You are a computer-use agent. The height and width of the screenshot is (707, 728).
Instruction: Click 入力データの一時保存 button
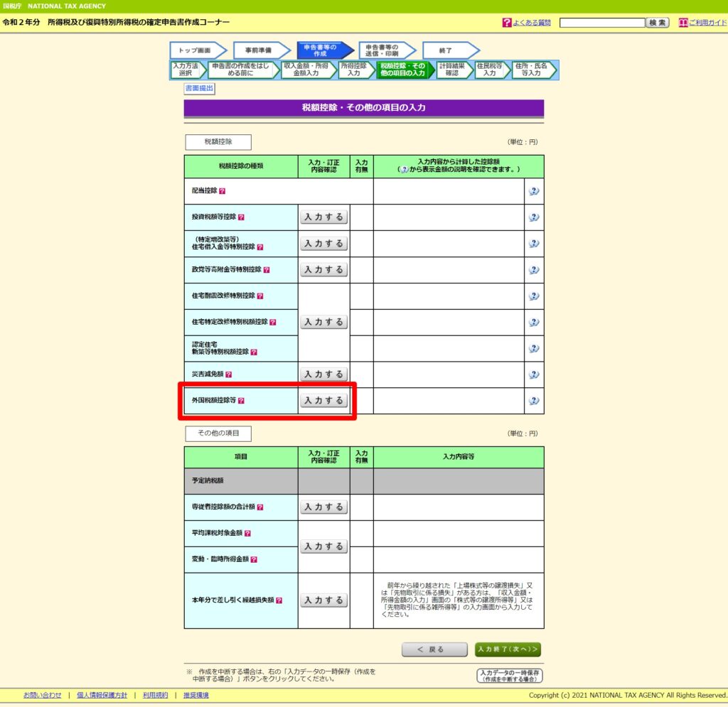510,675
